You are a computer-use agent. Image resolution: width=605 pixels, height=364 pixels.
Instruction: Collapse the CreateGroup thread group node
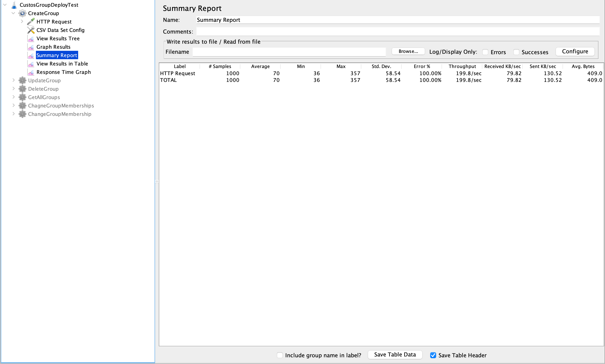click(x=13, y=13)
